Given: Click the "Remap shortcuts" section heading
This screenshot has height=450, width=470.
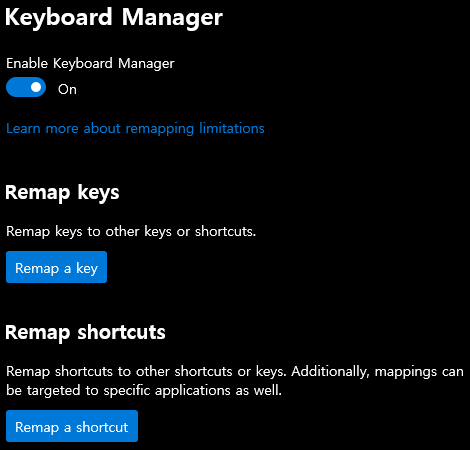Looking at the screenshot, I should 85,333.
